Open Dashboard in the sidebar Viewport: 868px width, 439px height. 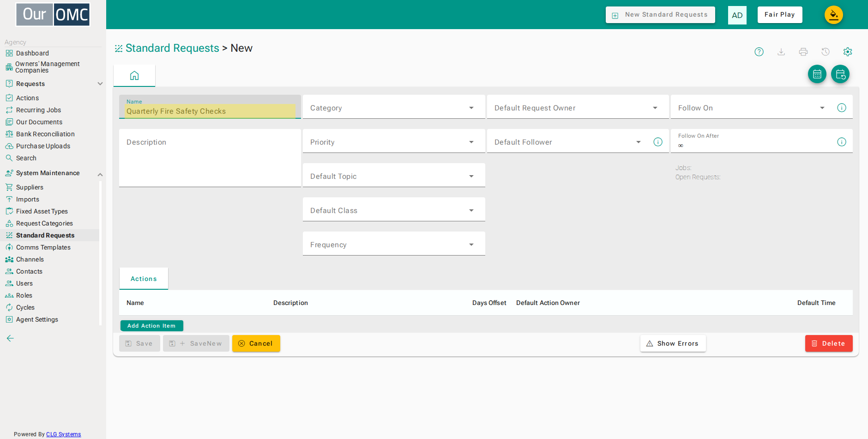[32, 53]
